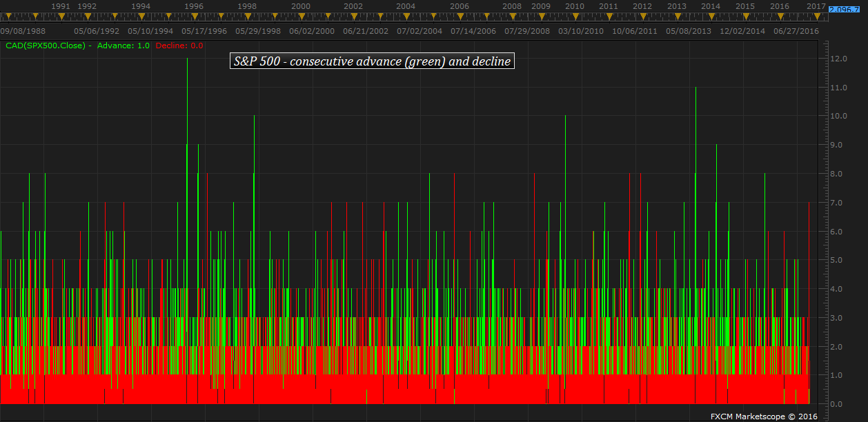Select the S&P 500 chart title annotation
This screenshot has height=422, width=868.
tap(373, 61)
